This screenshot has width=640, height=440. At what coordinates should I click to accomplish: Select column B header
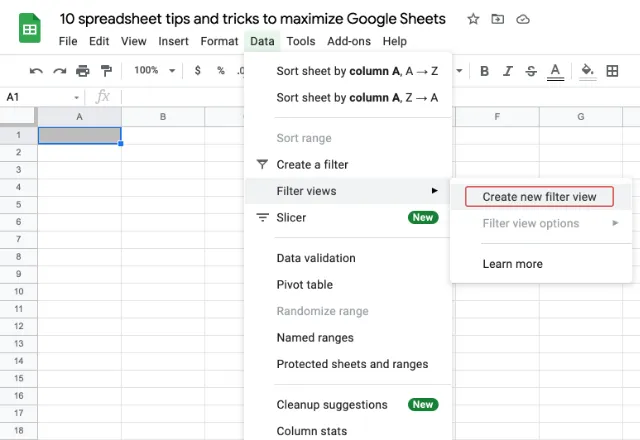coord(163,117)
